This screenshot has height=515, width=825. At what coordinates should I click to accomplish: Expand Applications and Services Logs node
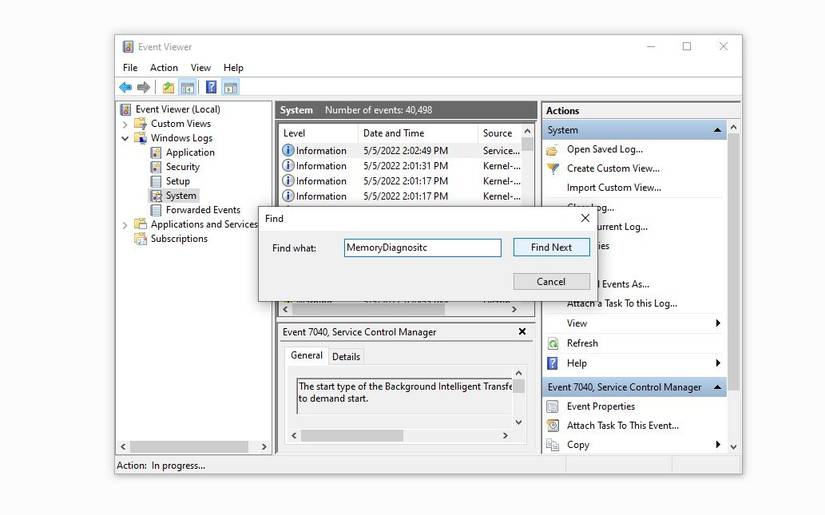coord(125,225)
